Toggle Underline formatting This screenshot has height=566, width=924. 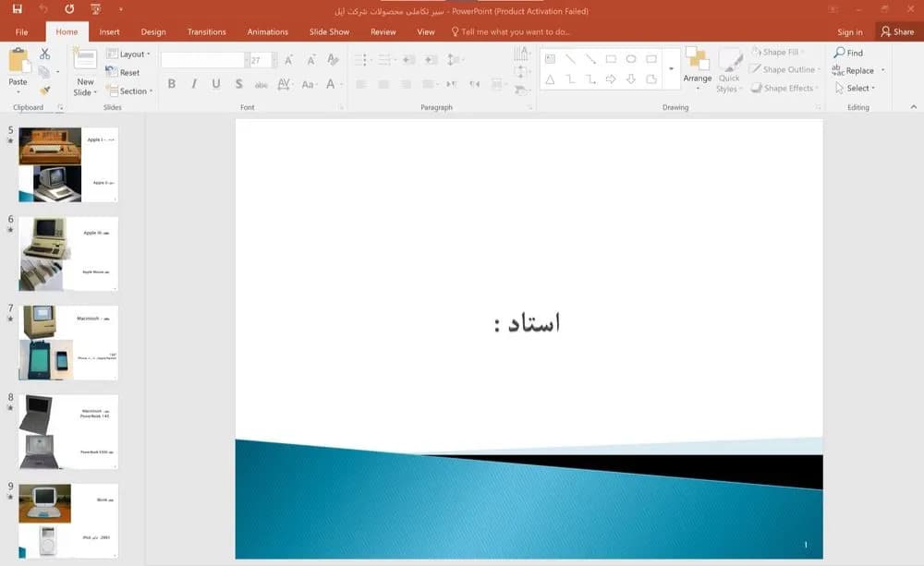[216, 84]
